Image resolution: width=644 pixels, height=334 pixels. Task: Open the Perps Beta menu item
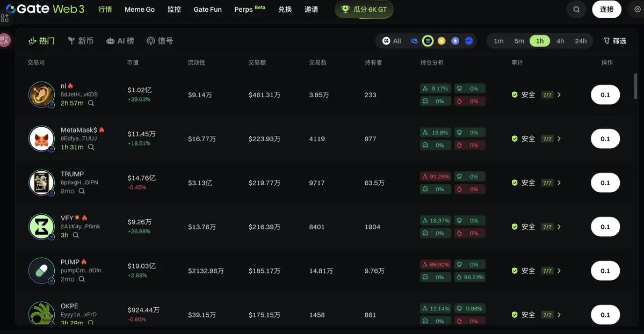tap(250, 9)
